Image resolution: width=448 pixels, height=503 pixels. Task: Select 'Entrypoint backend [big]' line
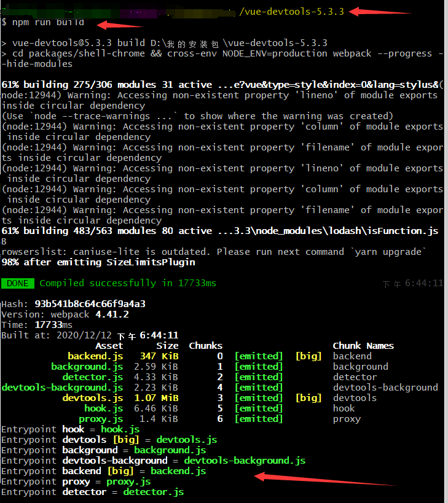click(104, 471)
